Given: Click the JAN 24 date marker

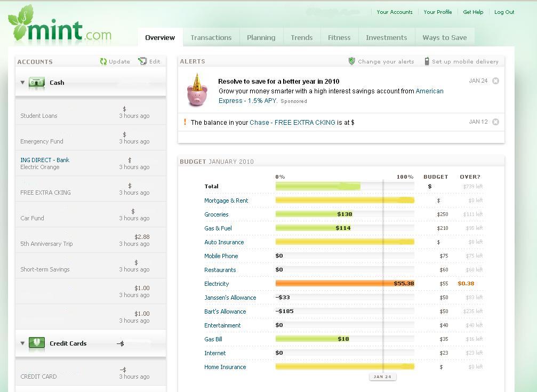Looking at the screenshot, I should click(382, 377).
